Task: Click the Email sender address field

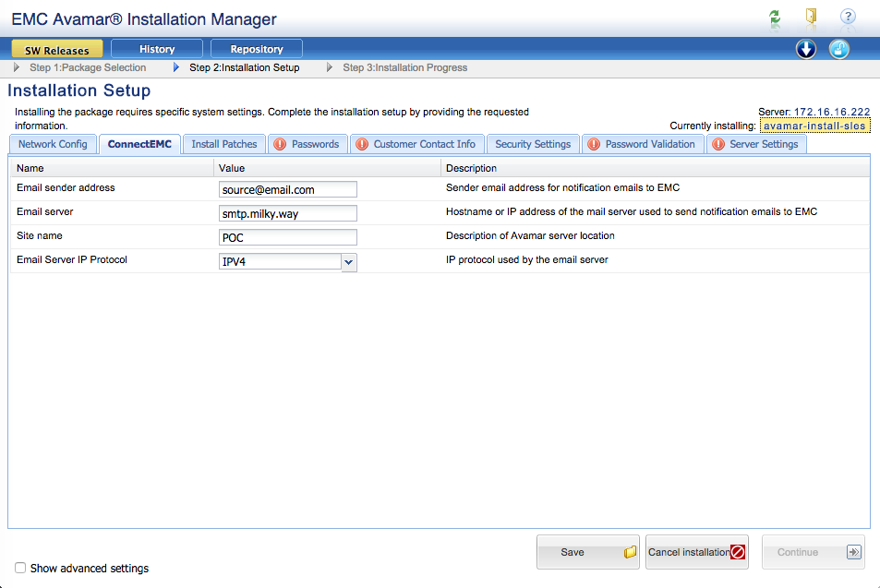Action: click(288, 189)
